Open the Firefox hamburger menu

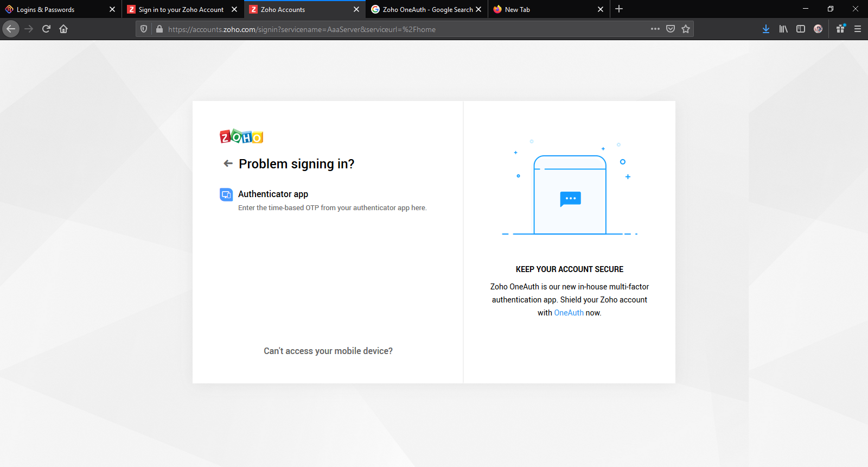click(x=858, y=29)
